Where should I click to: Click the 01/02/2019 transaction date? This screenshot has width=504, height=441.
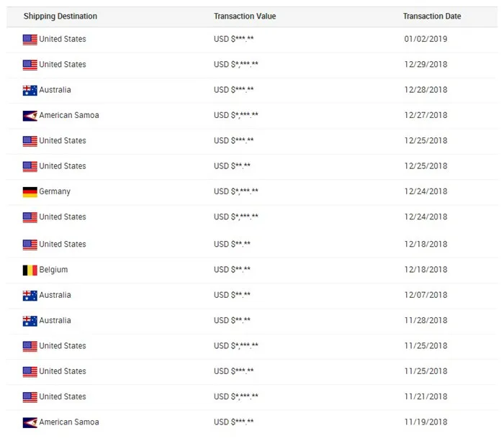(426, 39)
